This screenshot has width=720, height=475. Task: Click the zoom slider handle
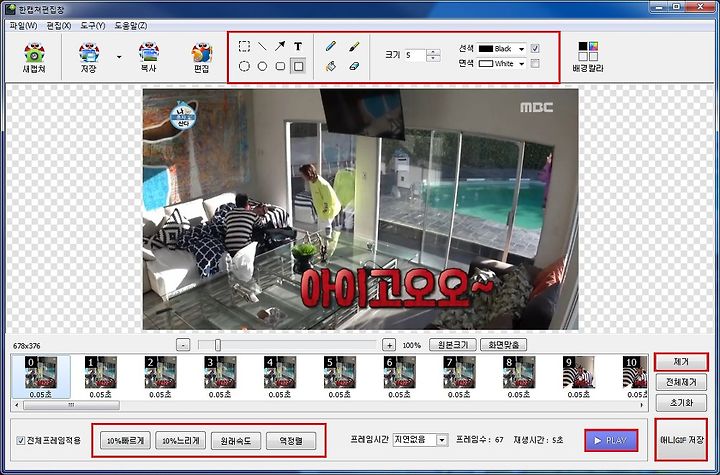pos(218,345)
